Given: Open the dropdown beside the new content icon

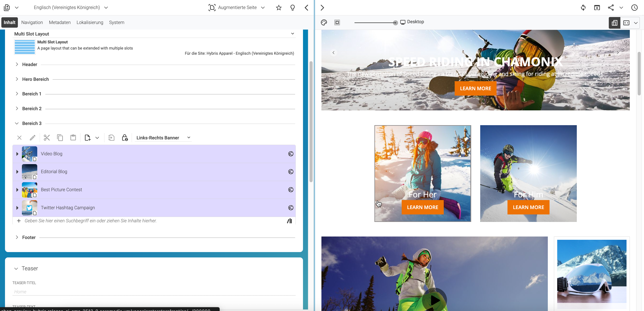Looking at the screenshot, I should [x=97, y=138].
